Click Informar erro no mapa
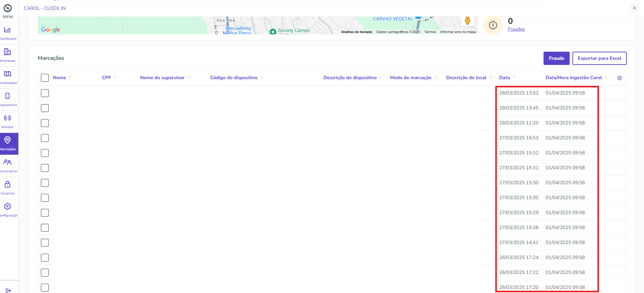644x293 pixels. pos(458,32)
